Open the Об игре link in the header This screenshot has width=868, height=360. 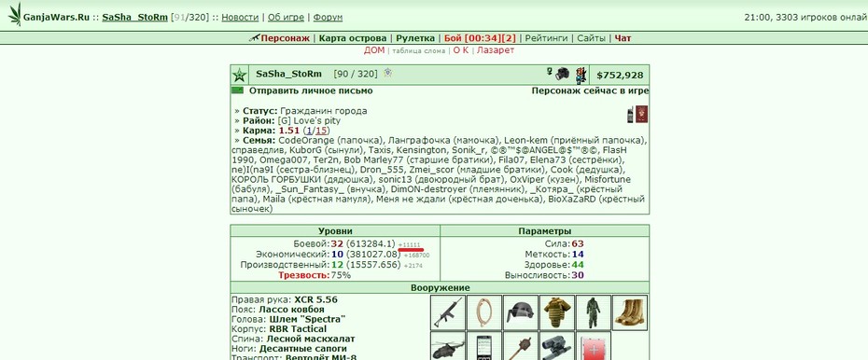[x=286, y=17]
